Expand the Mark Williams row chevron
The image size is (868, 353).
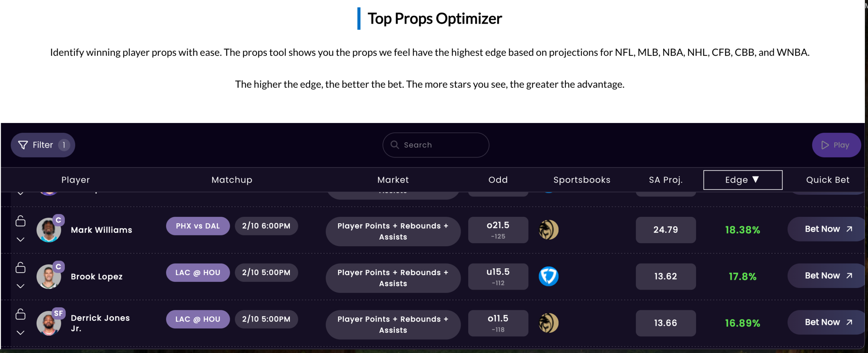[20, 240]
